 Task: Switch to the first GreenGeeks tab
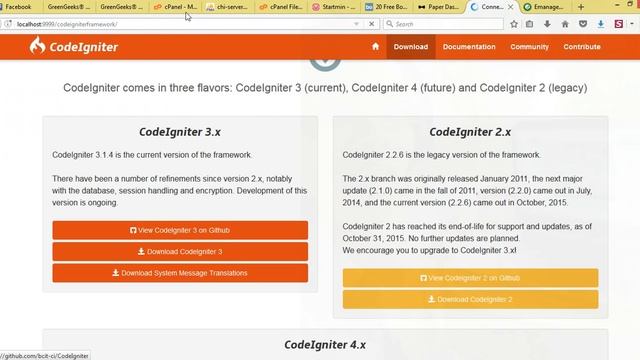[x=68, y=7]
